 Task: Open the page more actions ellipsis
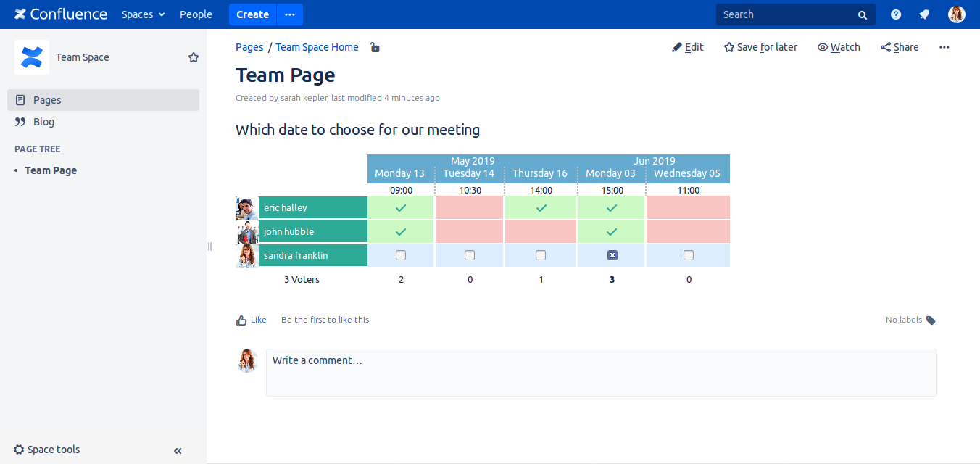coord(944,47)
